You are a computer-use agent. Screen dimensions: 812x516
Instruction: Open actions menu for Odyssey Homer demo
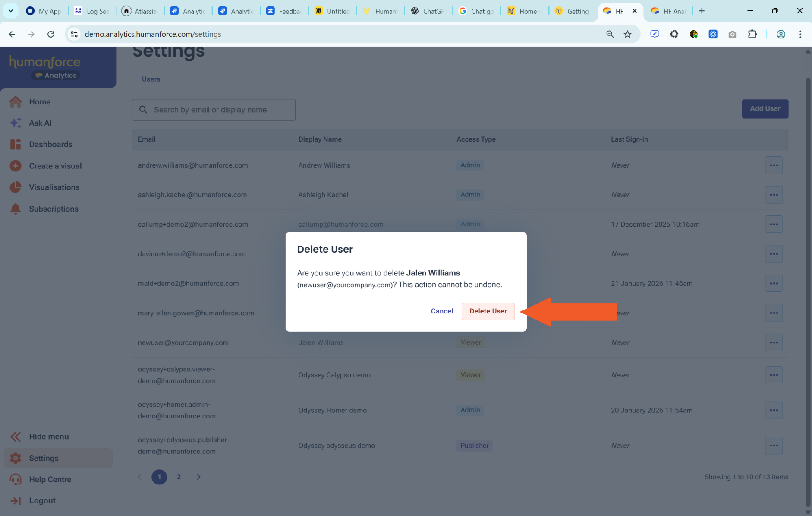pos(774,410)
